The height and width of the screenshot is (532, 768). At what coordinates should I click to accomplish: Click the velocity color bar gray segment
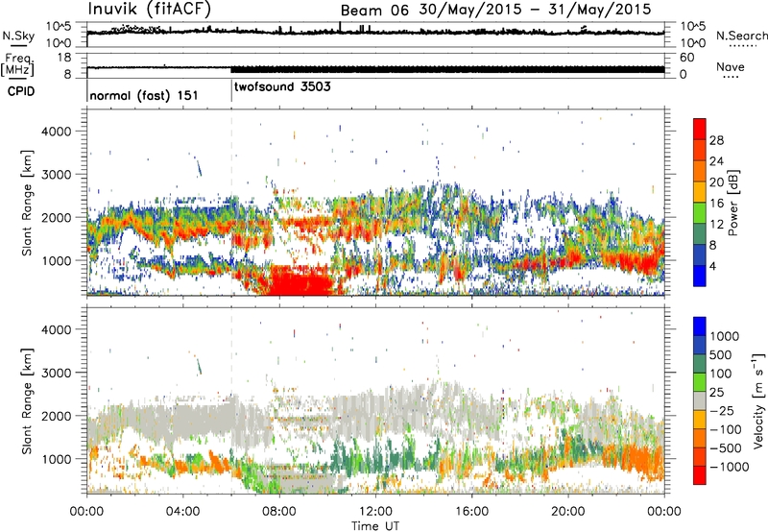point(700,401)
